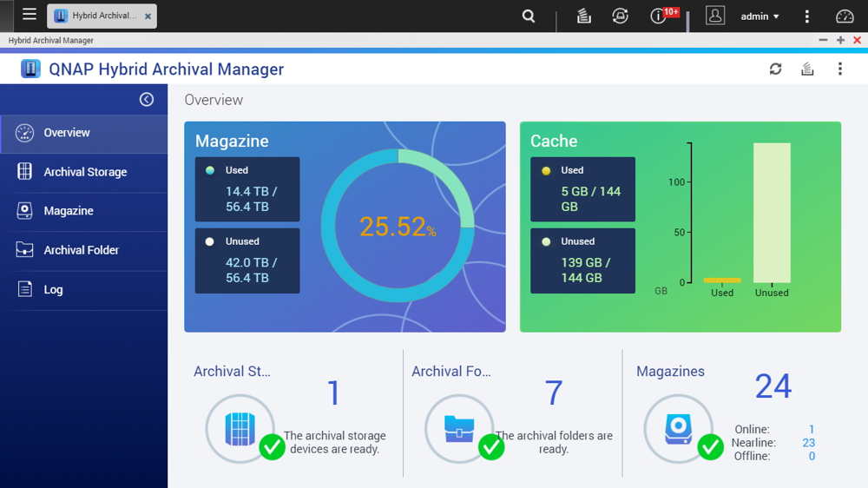Refresh the Hybrid Archival Manager view
This screenshot has width=868, height=488.
pyautogui.click(x=775, y=69)
